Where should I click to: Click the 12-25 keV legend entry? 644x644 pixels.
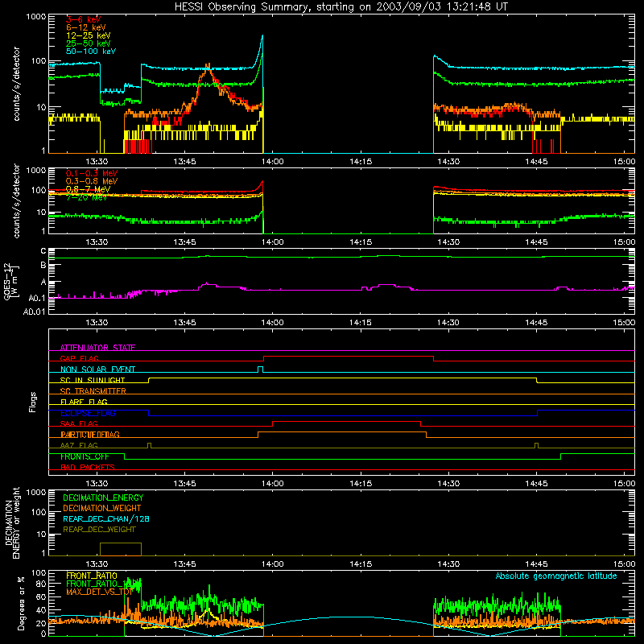tap(89, 35)
